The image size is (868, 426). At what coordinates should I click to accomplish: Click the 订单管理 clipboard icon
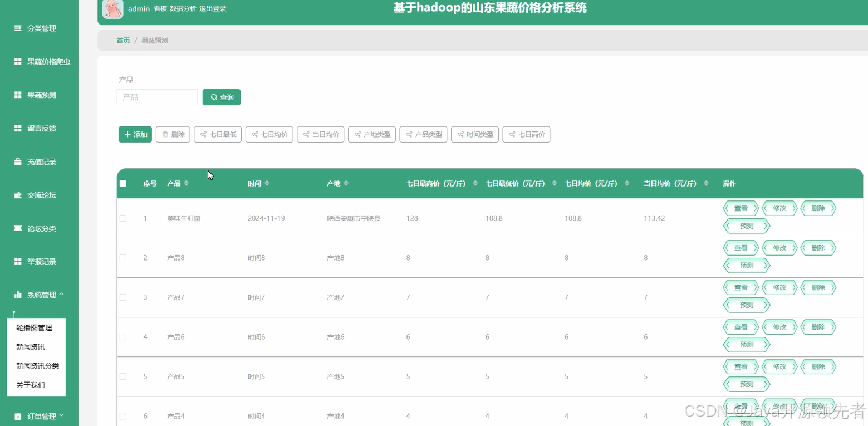pyautogui.click(x=18, y=416)
